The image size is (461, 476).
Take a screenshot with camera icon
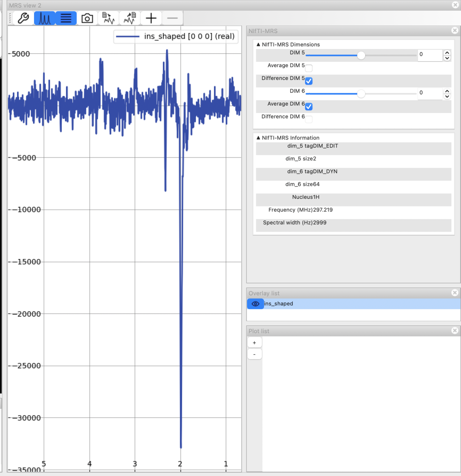(x=87, y=18)
